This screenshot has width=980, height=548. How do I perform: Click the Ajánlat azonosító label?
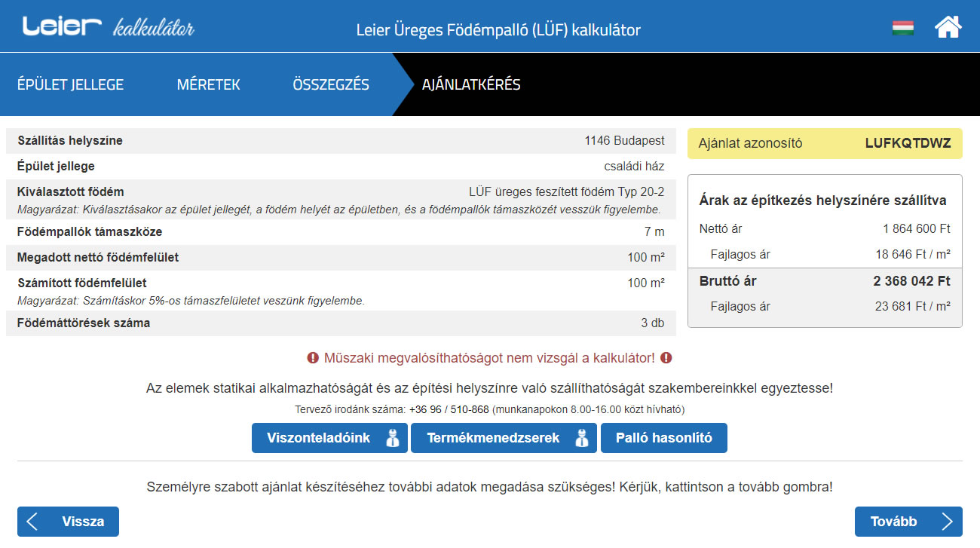[x=750, y=143]
